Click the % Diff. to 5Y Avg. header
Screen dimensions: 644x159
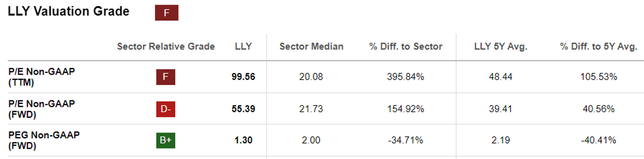(598, 46)
